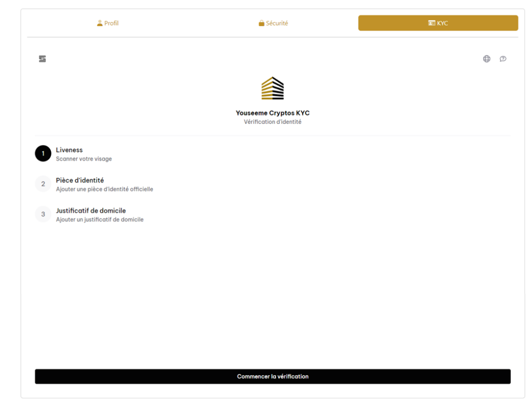
Task: Select the KYC tab
Action: [x=438, y=23]
